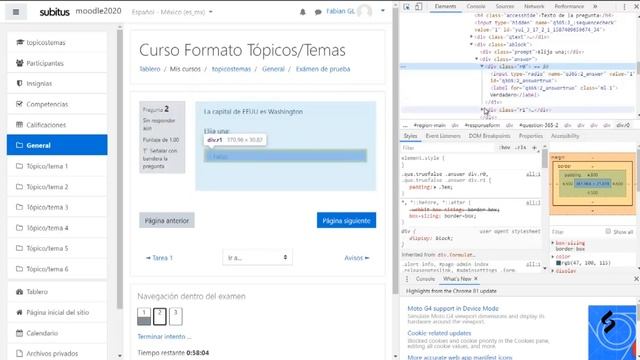Collapse the div class answer node
The image size is (640, 360).
point(476,59)
